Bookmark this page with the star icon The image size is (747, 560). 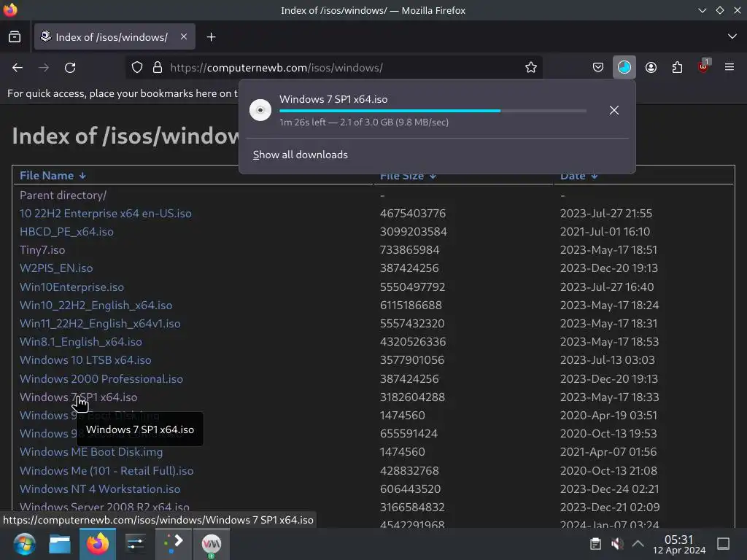pos(531,68)
